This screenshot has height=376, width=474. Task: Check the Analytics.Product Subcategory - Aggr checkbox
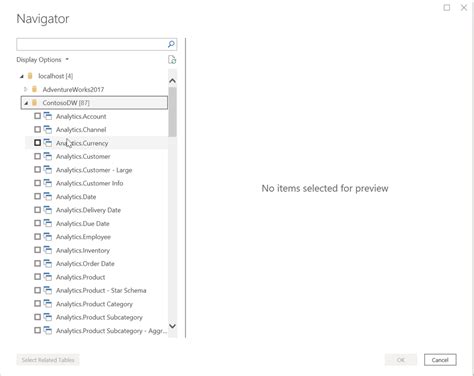(37, 330)
